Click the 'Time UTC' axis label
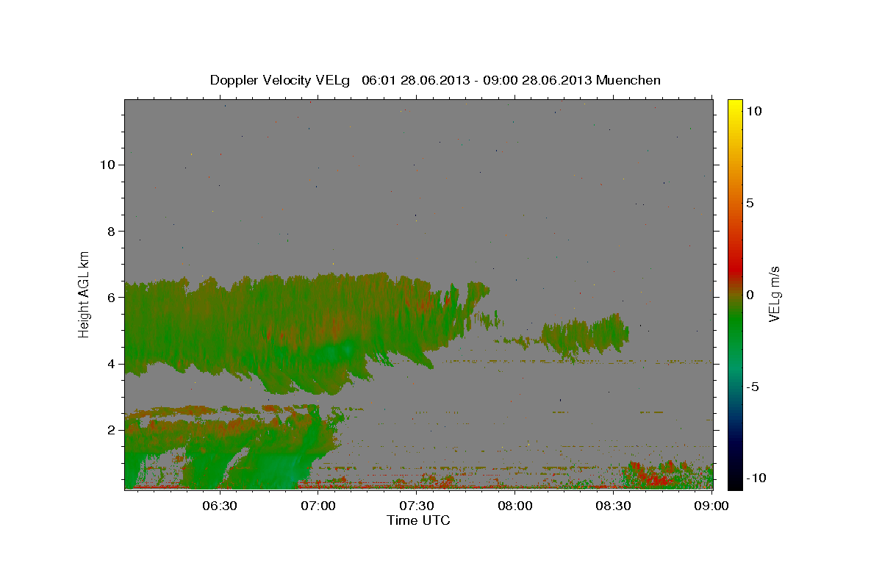 (418, 520)
